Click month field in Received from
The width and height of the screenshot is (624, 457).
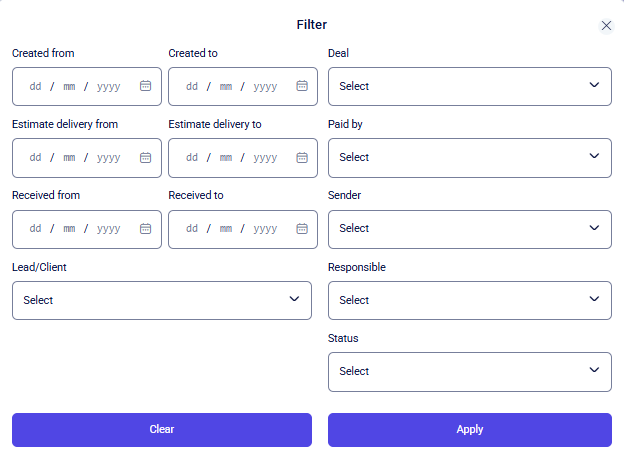click(69, 228)
